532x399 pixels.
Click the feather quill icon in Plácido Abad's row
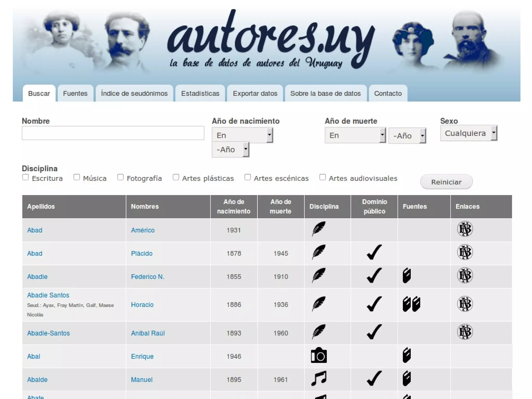click(x=318, y=252)
